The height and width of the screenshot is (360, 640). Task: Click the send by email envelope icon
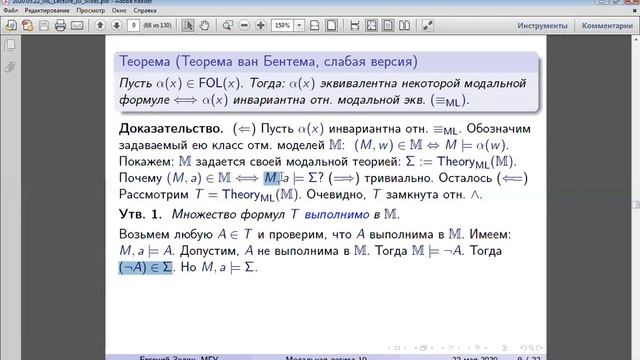pyautogui.click(x=77, y=26)
